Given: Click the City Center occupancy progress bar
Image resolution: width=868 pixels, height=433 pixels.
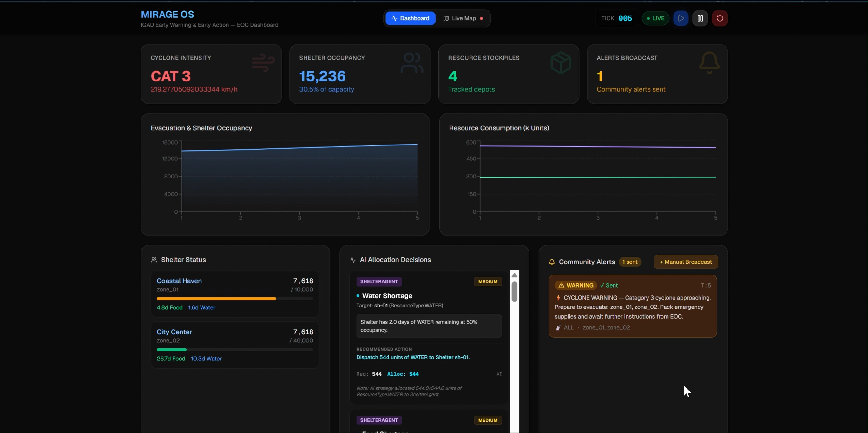Looking at the screenshot, I should 235,350.
